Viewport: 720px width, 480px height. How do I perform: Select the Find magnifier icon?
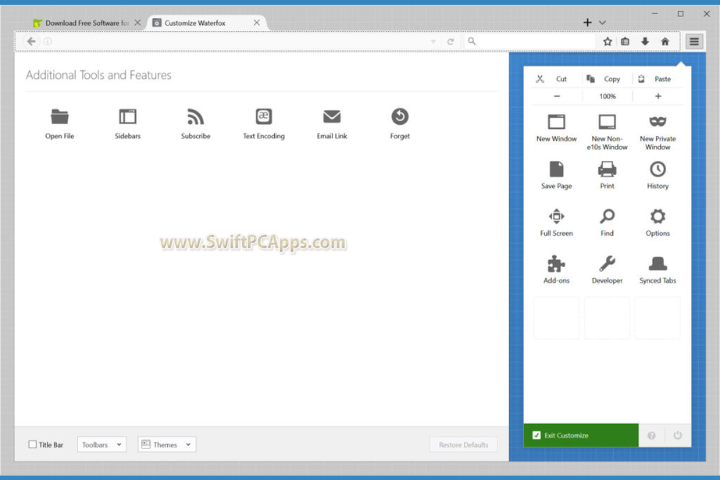(x=607, y=216)
